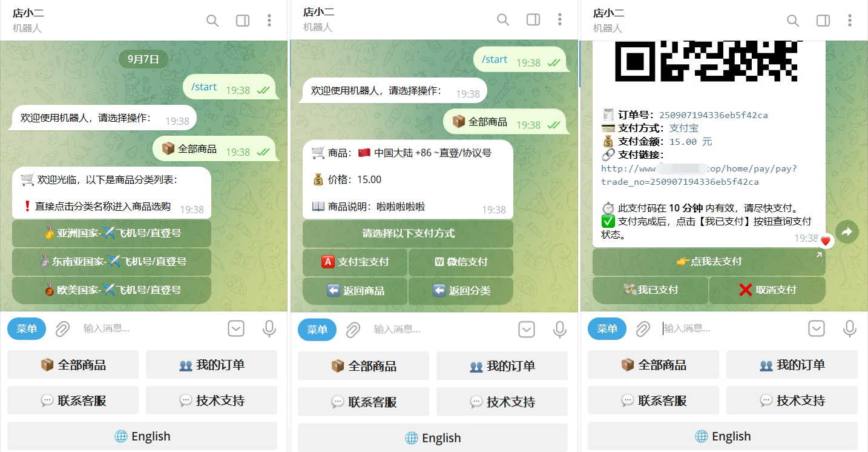Click the paperclip attachment in the right panel
868x452 pixels.
pos(643,328)
